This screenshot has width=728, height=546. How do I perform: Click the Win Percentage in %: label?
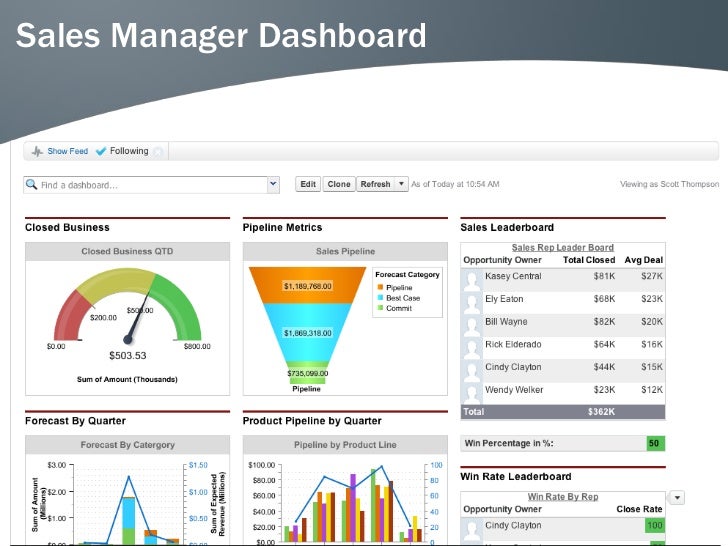(509, 443)
